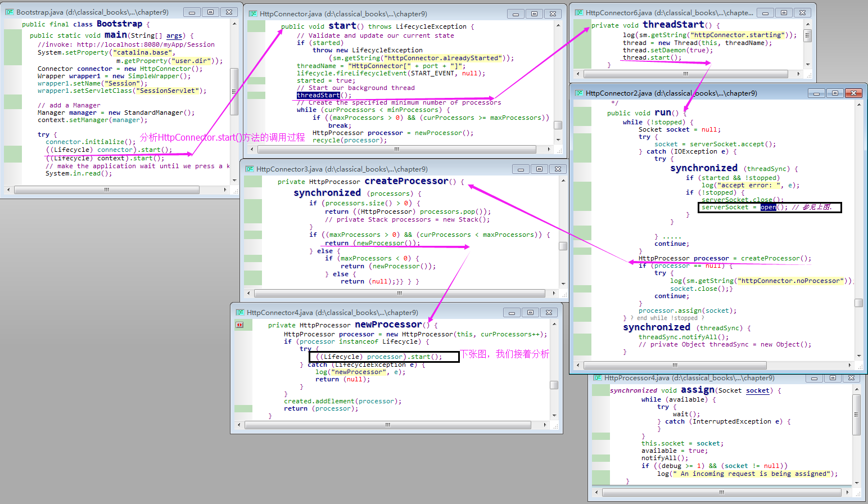Click the left scroll arrow in HttpConnector3.java

(x=250, y=293)
